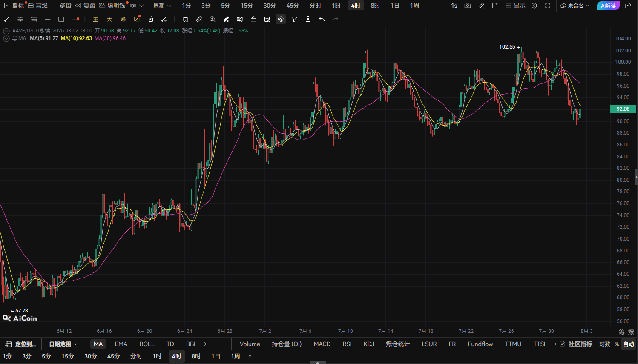Show more main indicators after BBI
The height and width of the screenshot is (364, 638).
coord(205,344)
